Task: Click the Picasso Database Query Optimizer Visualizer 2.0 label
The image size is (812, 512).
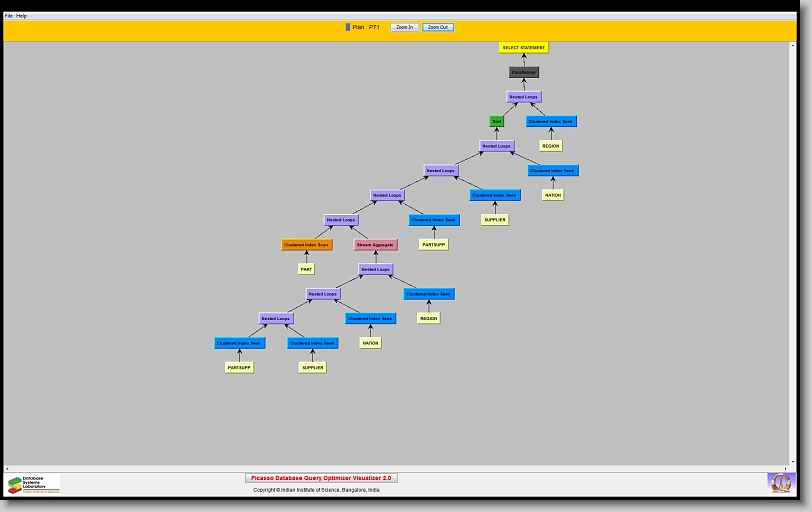Action: [x=322, y=478]
